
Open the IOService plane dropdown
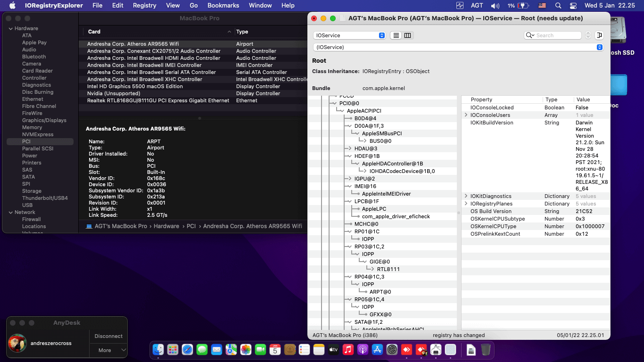(x=349, y=35)
